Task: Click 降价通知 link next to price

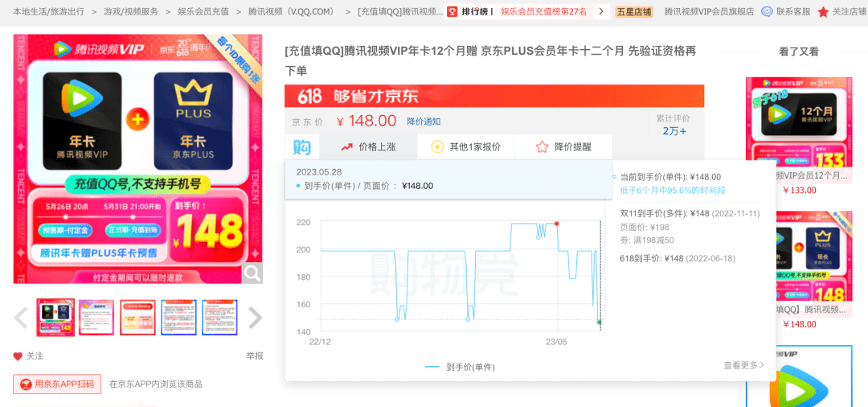Action: coord(424,121)
